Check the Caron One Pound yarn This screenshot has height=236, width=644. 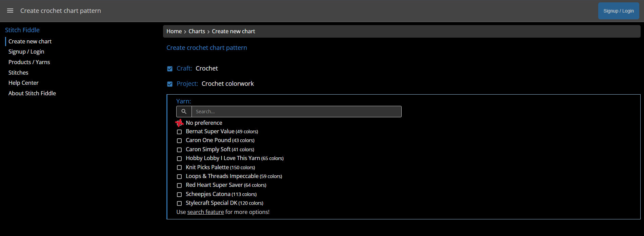tap(179, 141)
